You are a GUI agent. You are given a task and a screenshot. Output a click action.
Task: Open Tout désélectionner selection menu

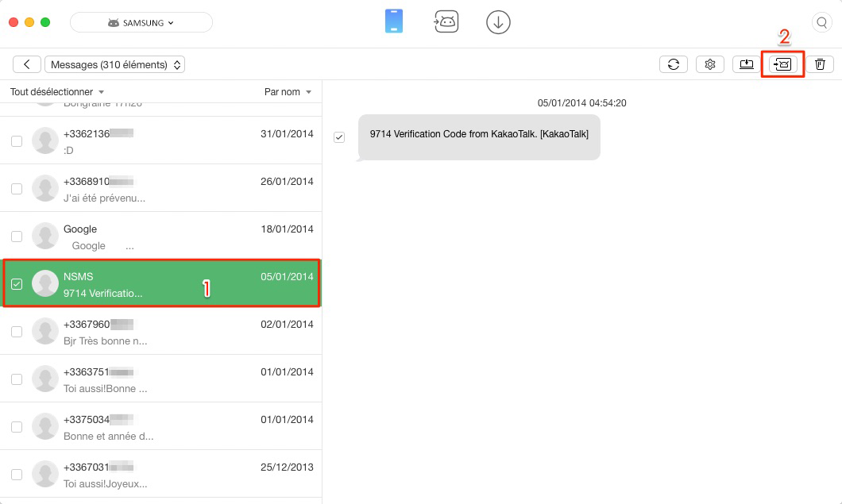click(57, 92)
